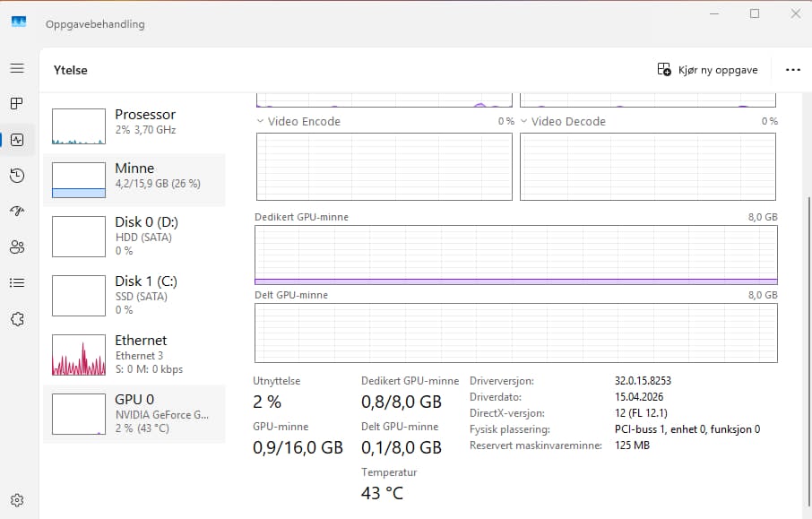Click the value 0,1/8,0 GB
This screenshot has height=519, width=812.
[402, 447]
